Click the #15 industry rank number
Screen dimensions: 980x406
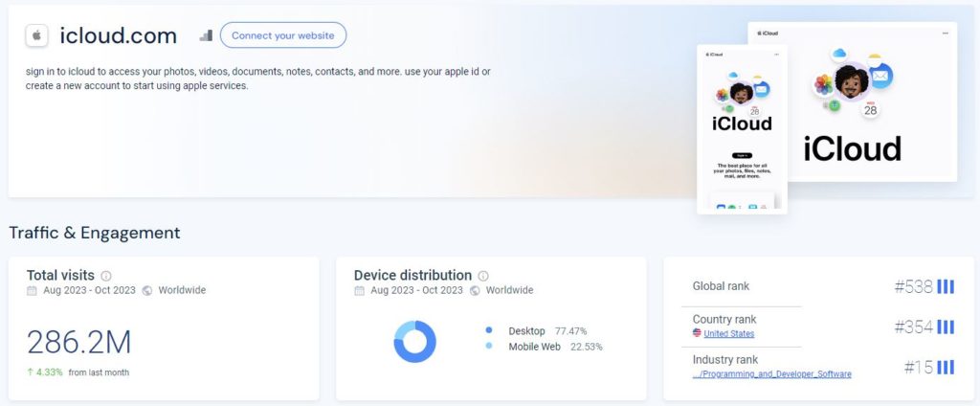918,367
